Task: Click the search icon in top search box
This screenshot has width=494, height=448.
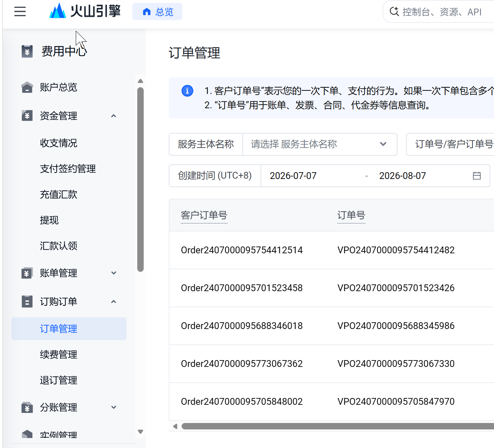Action: (x=394, y=11)
